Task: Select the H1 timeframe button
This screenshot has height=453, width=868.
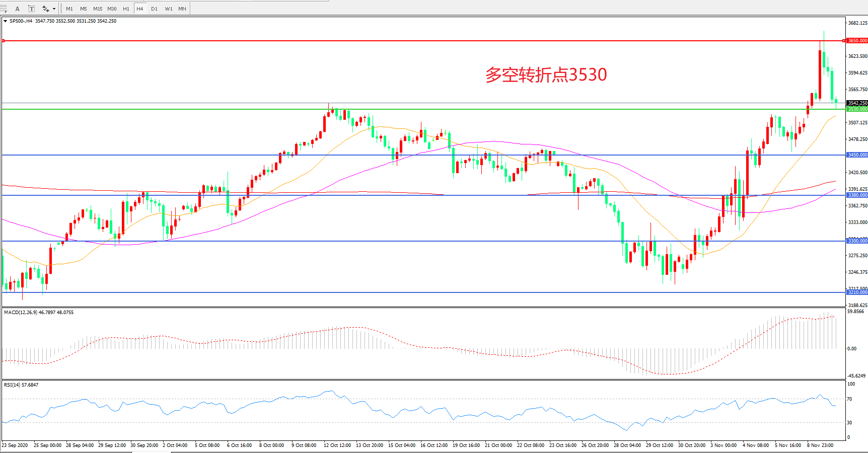Action: [x=126, y=9]
